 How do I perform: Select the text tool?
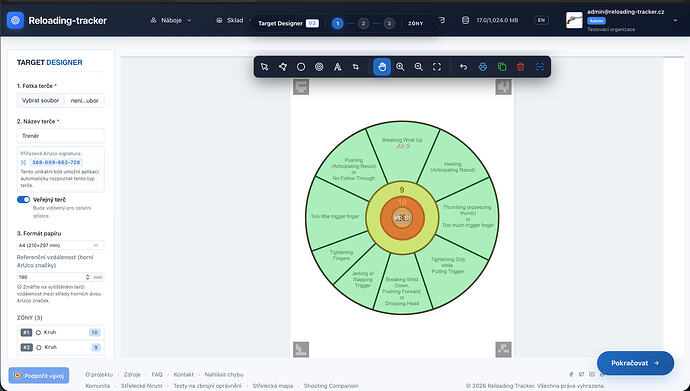point(338,67)
